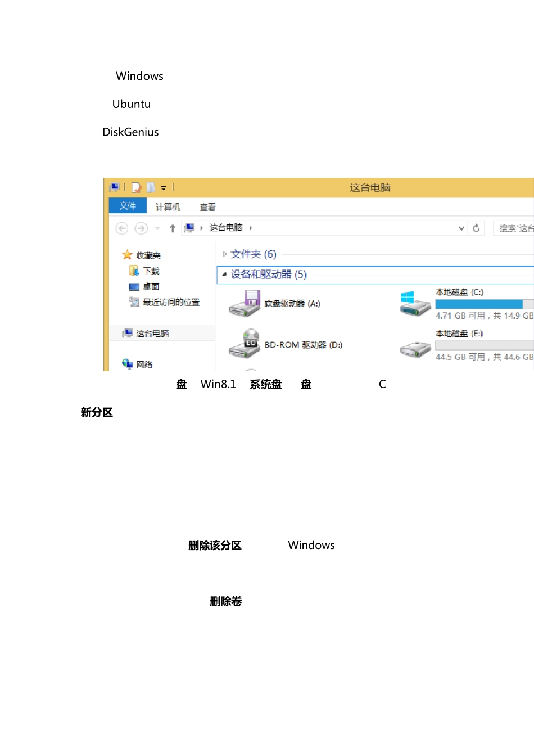
Task: Switch to the 查看 ribbon tab
Action: pyautogui.click(x=207, y=207)
